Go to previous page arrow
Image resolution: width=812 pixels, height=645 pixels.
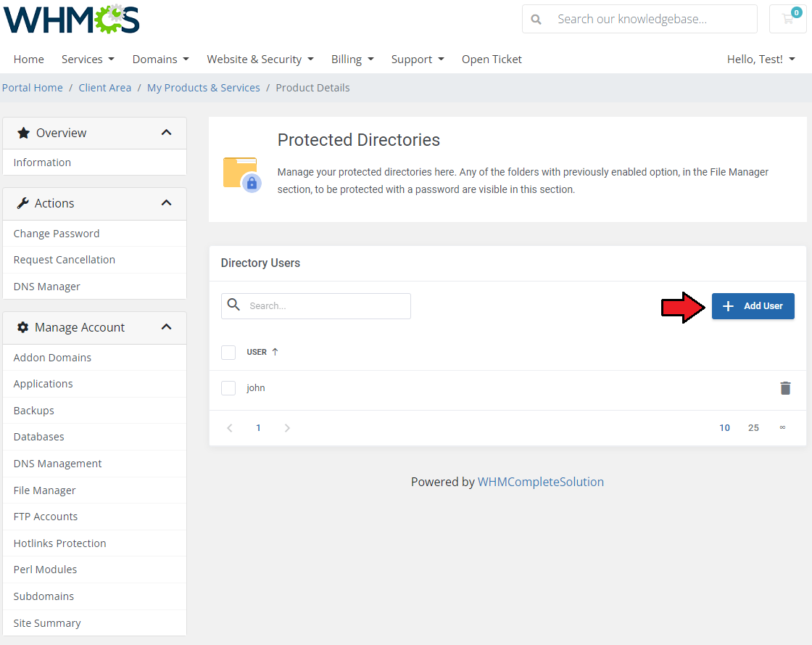(x=230, y=428)
